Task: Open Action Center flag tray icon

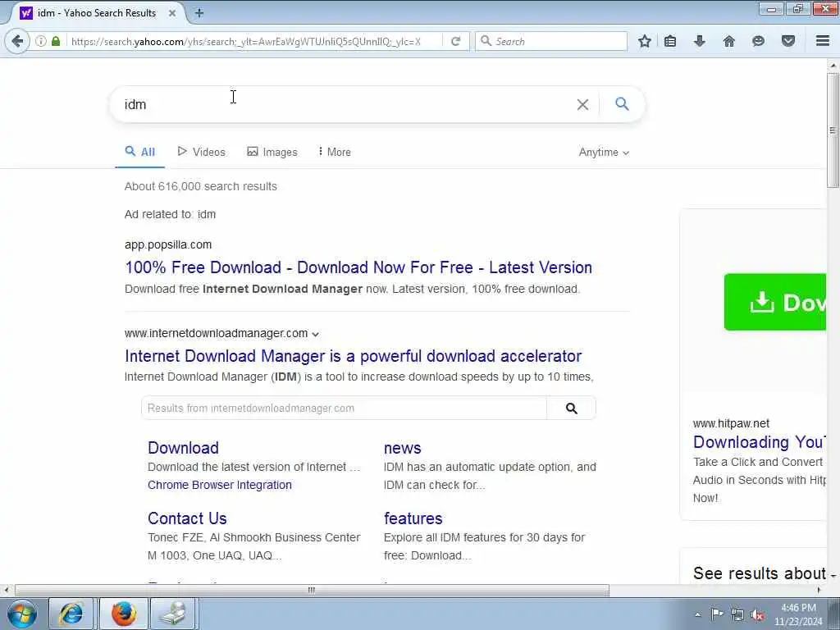Action: coord(716,614)
